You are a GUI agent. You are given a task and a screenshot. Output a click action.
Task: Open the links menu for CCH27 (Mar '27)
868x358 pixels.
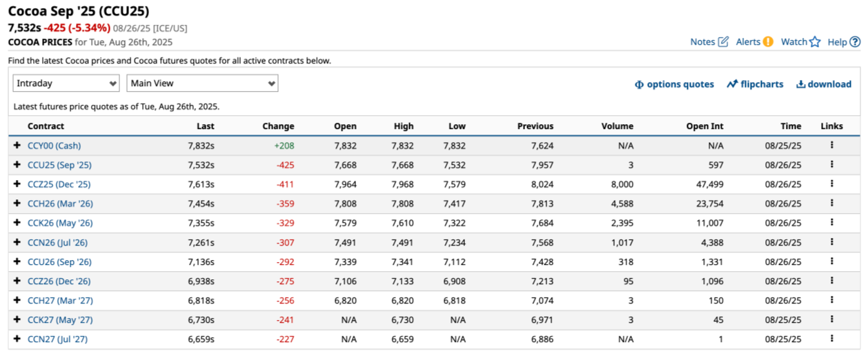(832, 300)
